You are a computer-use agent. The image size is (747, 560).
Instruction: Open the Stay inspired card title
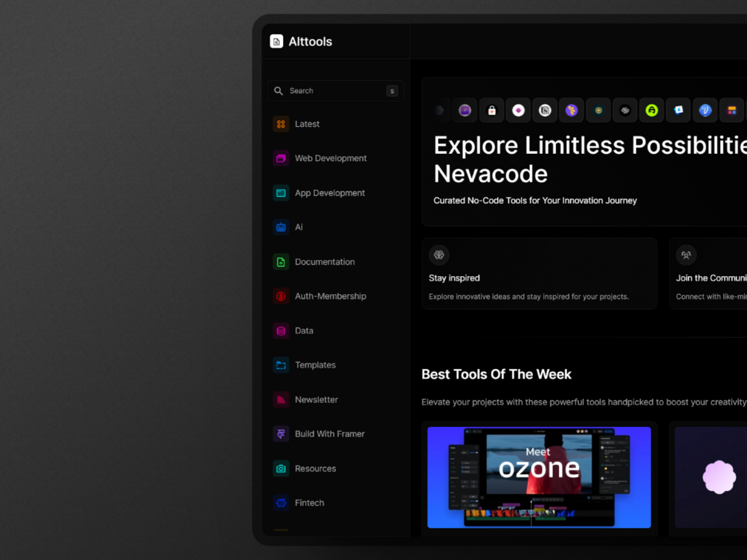point(454,278)
